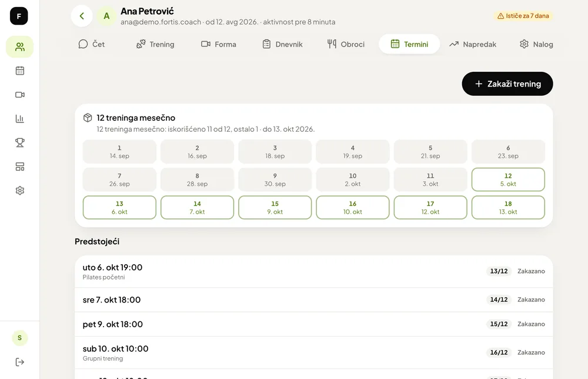Switch to the Čet tab
This screenshot has height=379, width=588.
[x=92, y=44]
